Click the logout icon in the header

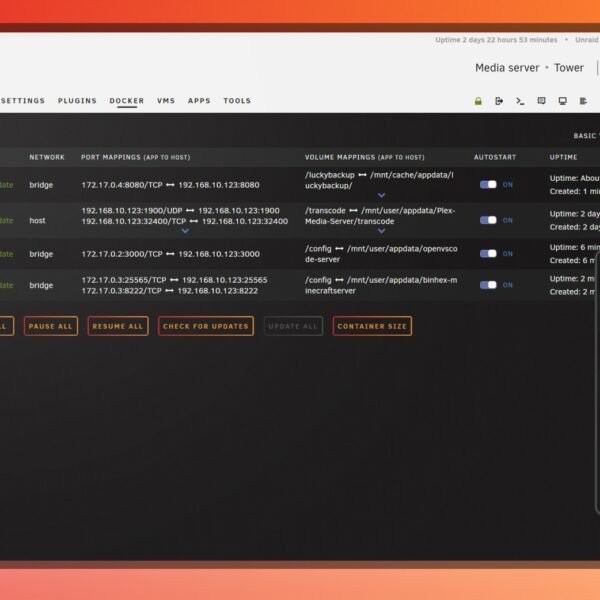tap(499, 101)
